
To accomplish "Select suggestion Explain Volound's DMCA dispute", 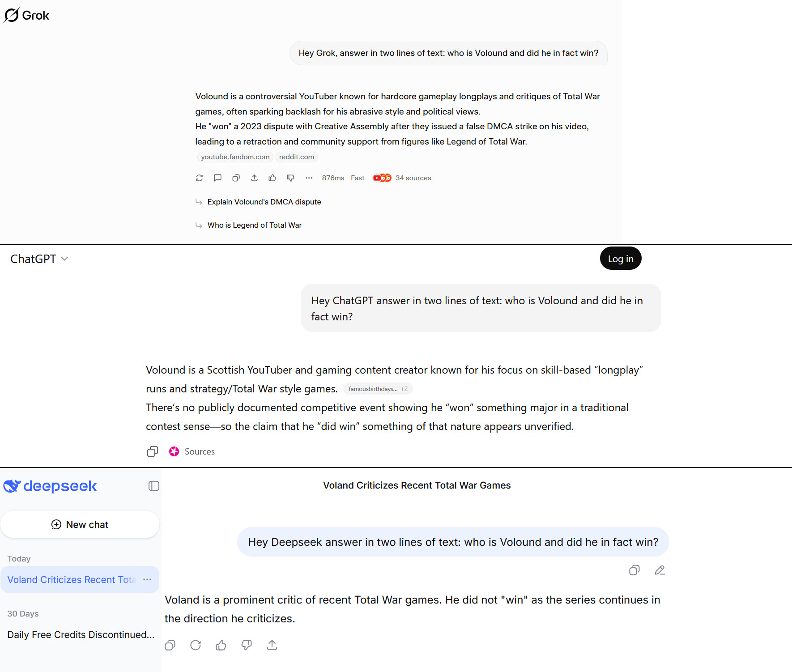I will click(264, 202).
